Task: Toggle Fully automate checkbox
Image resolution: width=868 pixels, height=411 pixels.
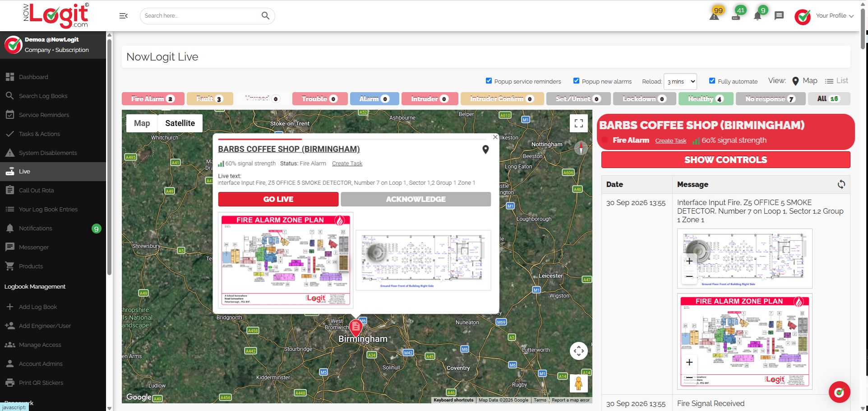Action: point(712,81)
